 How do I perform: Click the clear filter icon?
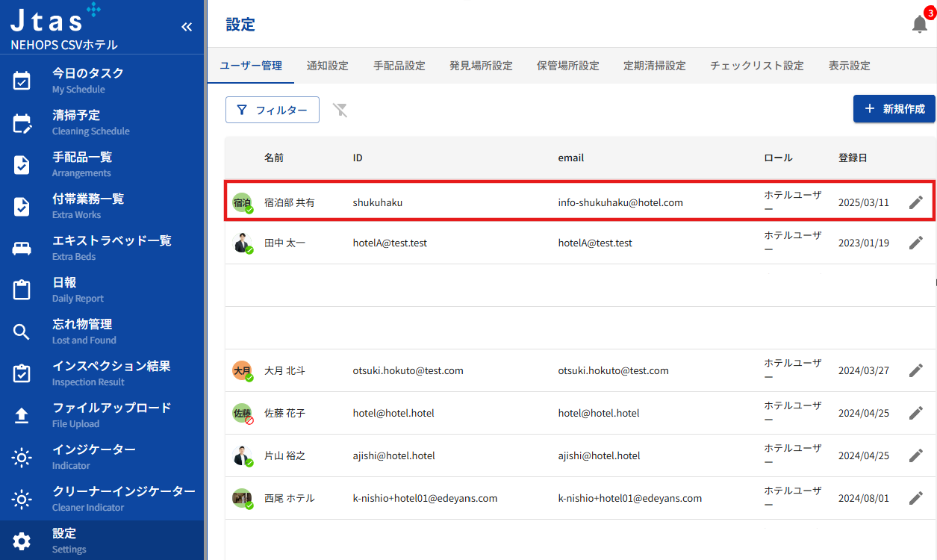pyautogui.click(x=340, y=111)
